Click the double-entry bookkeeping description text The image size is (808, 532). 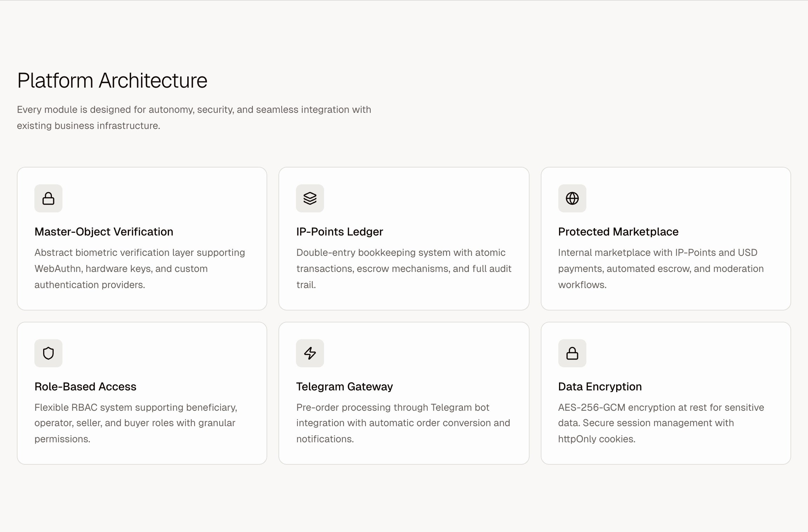coord(404,269)
